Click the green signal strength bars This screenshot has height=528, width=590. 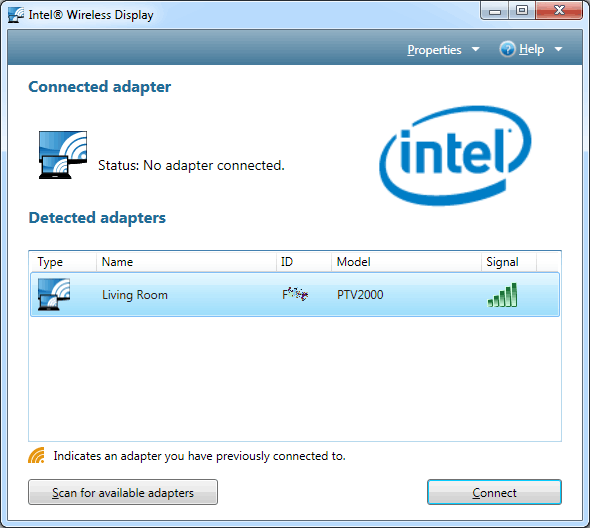(502, 295)
